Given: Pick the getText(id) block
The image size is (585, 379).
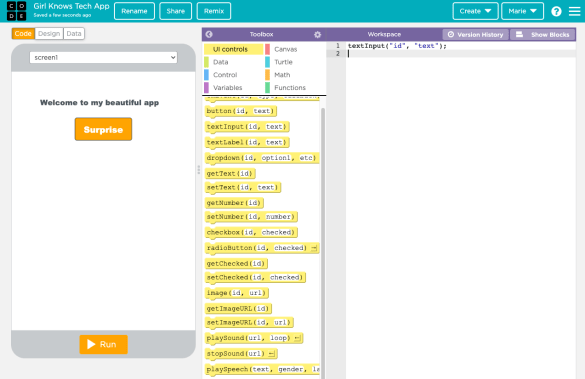Looking at the screenshot, I should tap(230, 174).
